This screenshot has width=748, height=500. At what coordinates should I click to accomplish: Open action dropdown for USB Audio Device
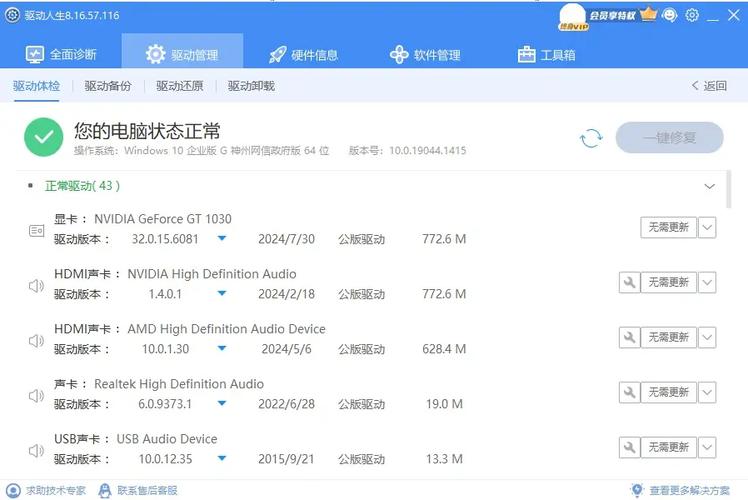pyautogui.click(x=707, y=448)
